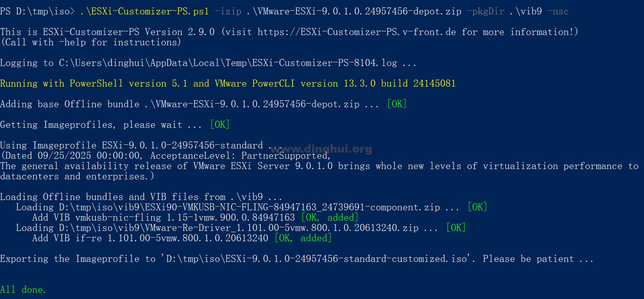Click the -izip parameter in the command

coord(228,12)
